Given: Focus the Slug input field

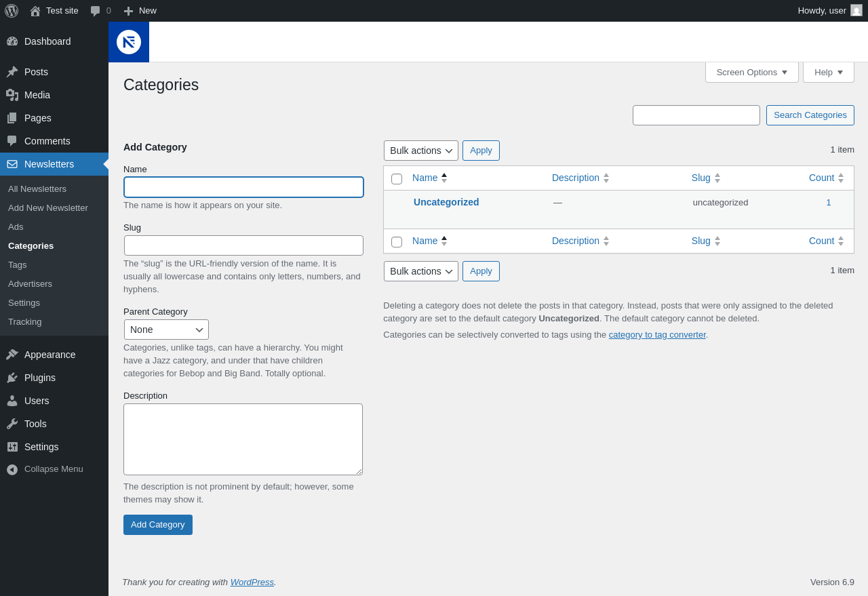Looking at the screenshot, I should (244, 245).
